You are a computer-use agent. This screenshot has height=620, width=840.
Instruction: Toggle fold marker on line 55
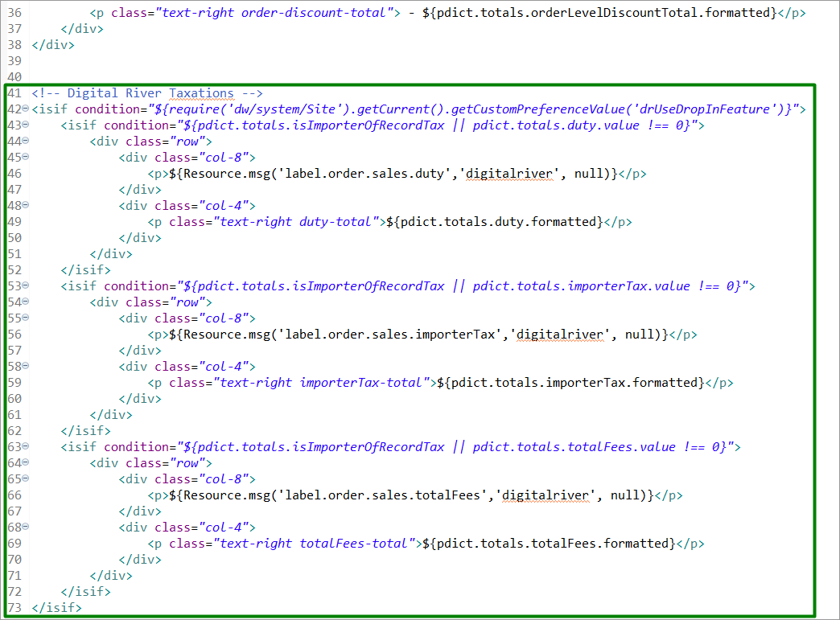click(26, 318)
